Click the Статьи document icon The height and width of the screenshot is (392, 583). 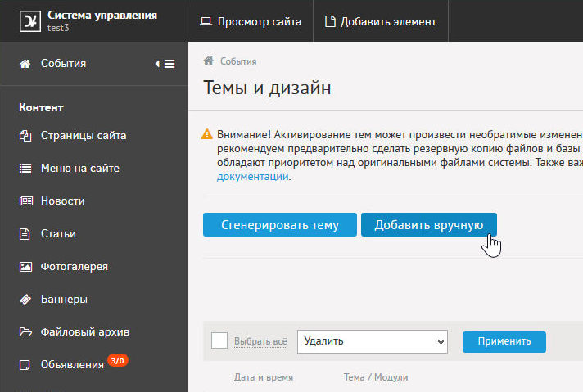[25, 234]
